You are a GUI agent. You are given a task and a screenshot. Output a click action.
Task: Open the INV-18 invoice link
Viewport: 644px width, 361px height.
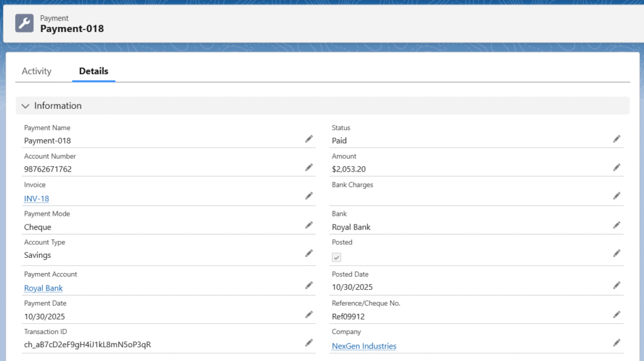click(x=36, y=199)
